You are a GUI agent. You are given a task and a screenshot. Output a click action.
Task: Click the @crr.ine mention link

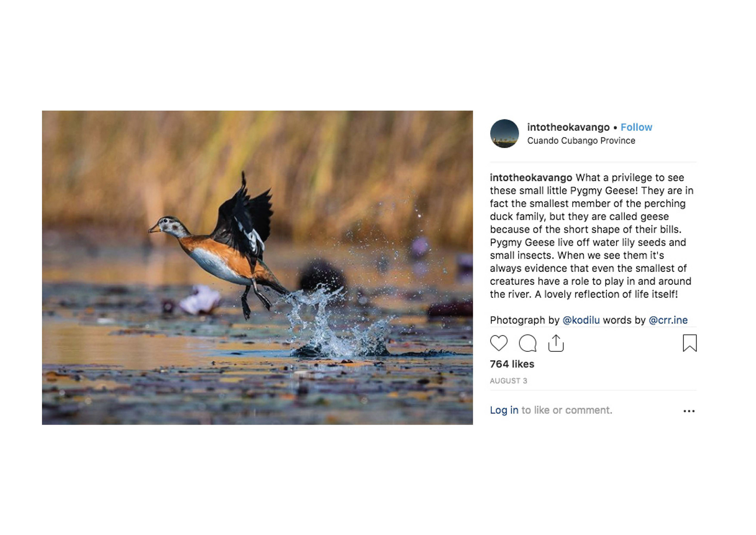point(668,320)
